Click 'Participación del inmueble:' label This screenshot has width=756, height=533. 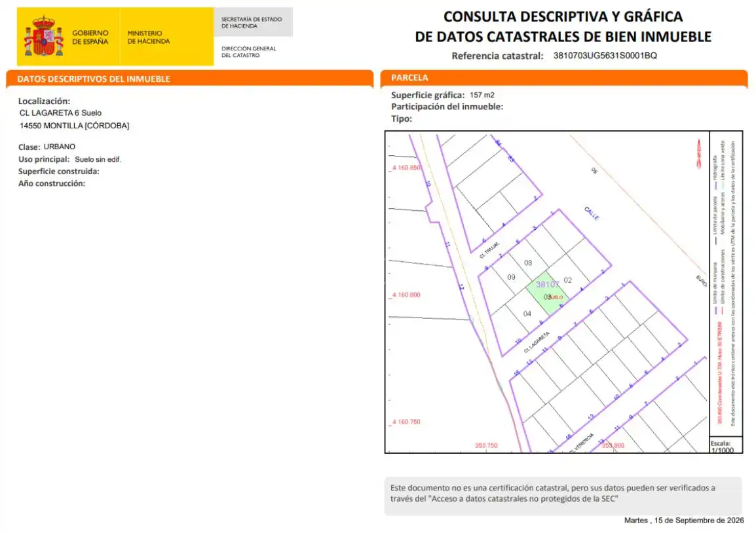(447, 107)
